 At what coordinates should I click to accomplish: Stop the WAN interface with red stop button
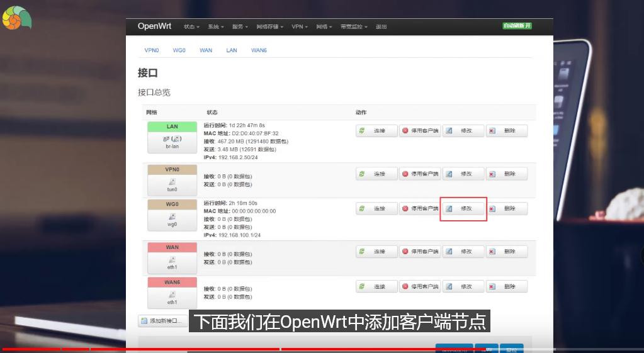420,252
